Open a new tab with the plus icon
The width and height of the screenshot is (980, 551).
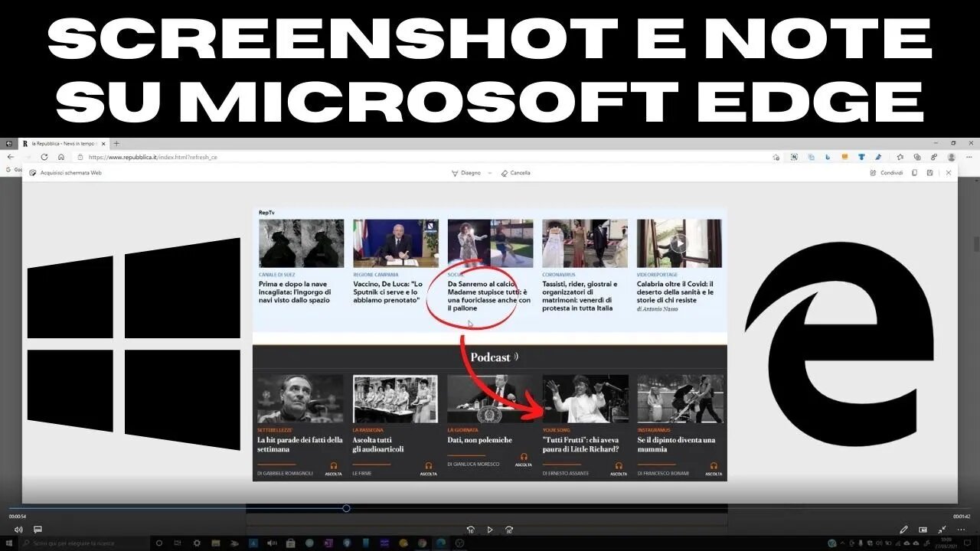[x=116, y=143]
